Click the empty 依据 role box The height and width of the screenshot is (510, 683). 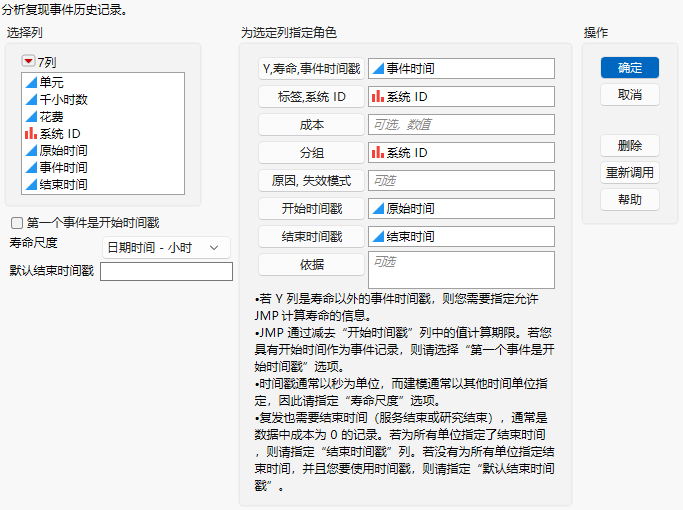point(461,270)
